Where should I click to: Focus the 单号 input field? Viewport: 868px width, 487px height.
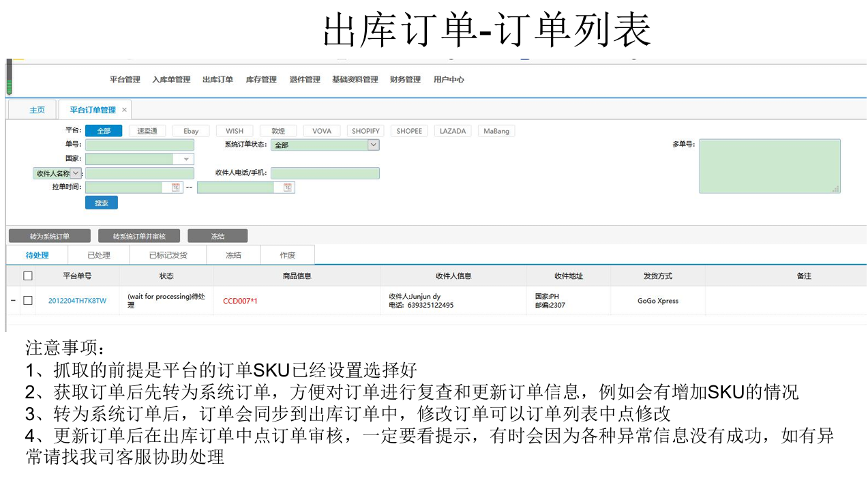pyautogui.click(x=140, y=145)
